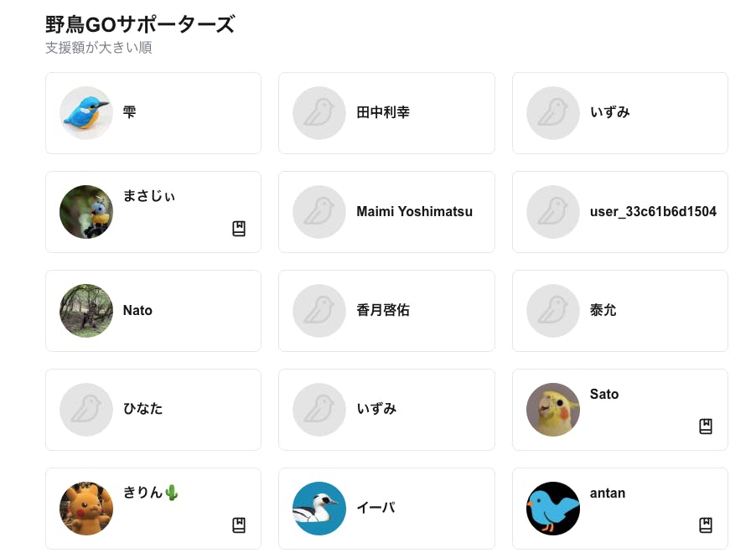
Task: Click the book icon on antan card
Action: click(706, 525)
